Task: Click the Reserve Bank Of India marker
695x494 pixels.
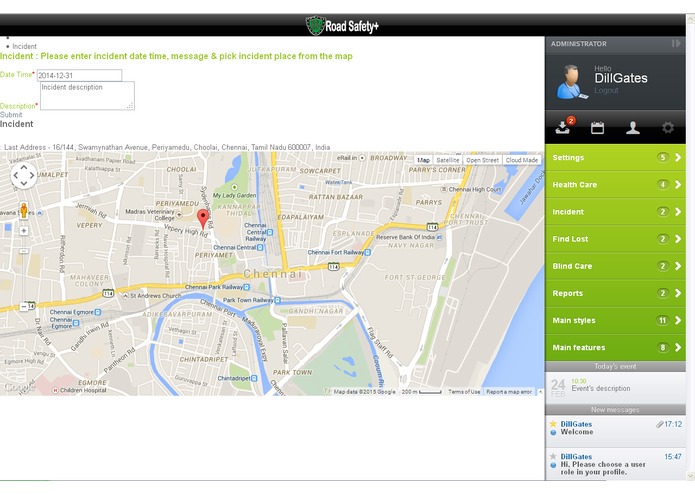Action: point(439,237)
